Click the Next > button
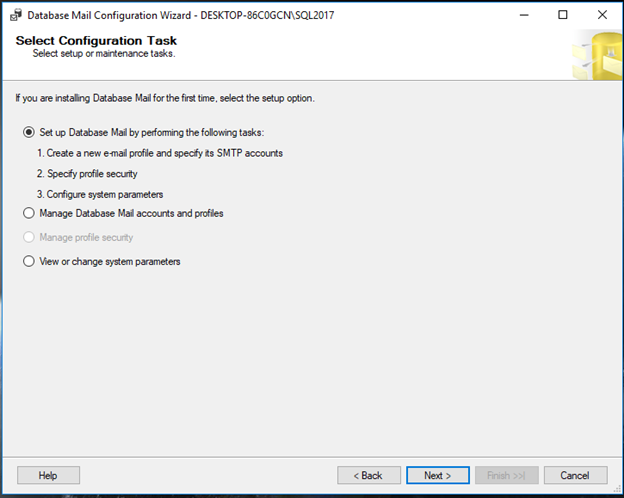The height and width of the screenshot is (498, 624). tap(438, 475)
